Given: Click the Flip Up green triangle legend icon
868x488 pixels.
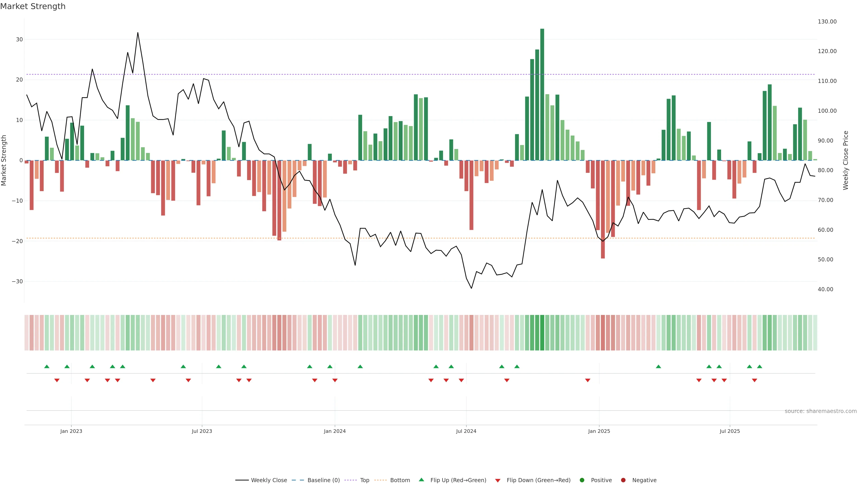Looking at the screenshot, I should (421, 480).
